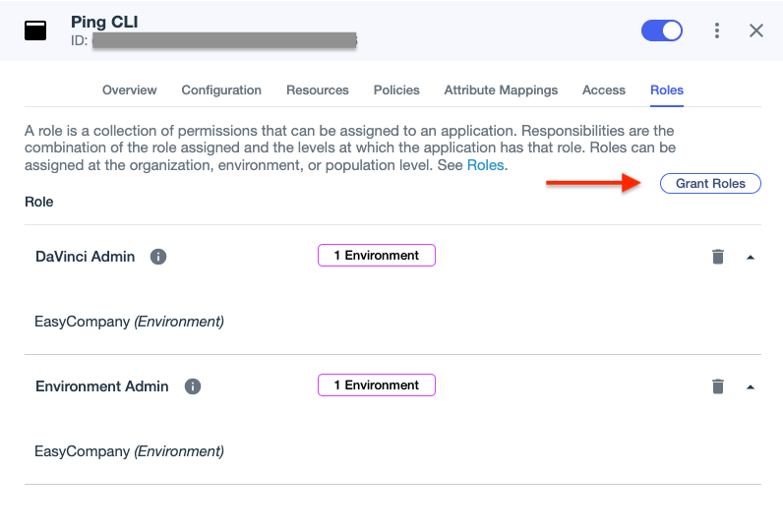Click the DaVinci Admin 1 Environment badge
This screenshot has height=532, width=783.
pos(376,256)
